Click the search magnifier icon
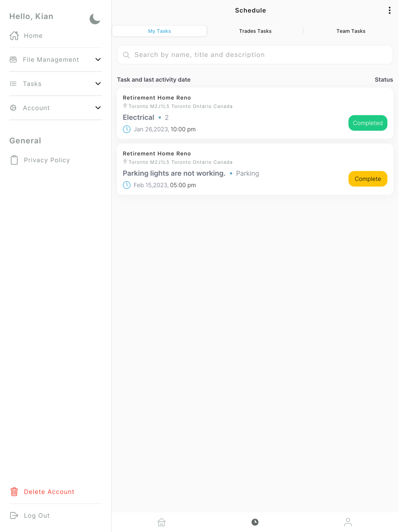The image size is (399, 532). (x=126, y=55)
